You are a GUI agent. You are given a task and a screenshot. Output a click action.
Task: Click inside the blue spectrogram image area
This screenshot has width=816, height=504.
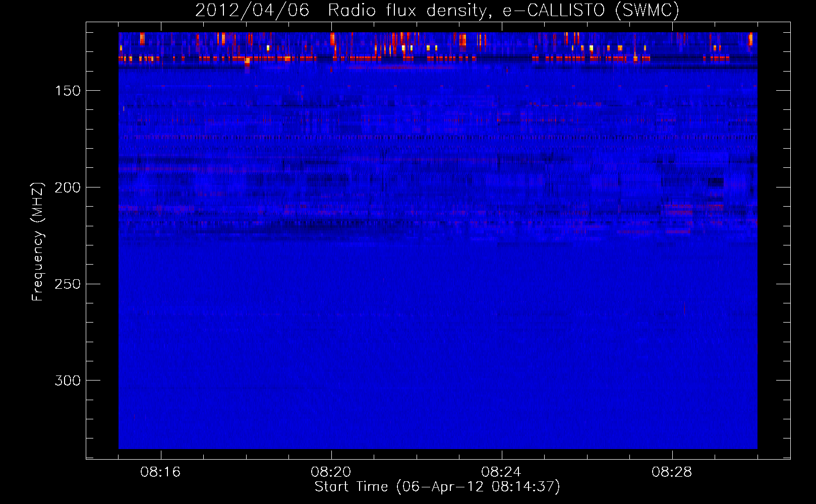438,240
